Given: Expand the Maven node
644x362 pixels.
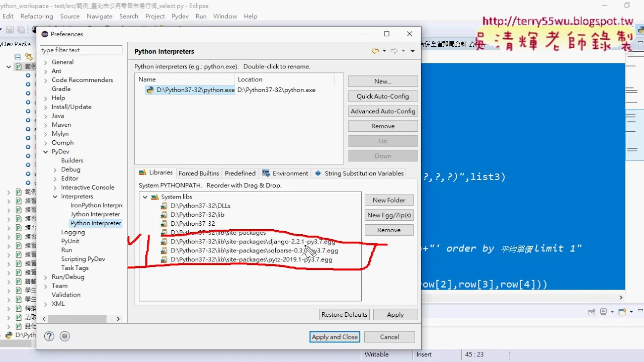Looking at the screenshot, I should pos(46,125).
